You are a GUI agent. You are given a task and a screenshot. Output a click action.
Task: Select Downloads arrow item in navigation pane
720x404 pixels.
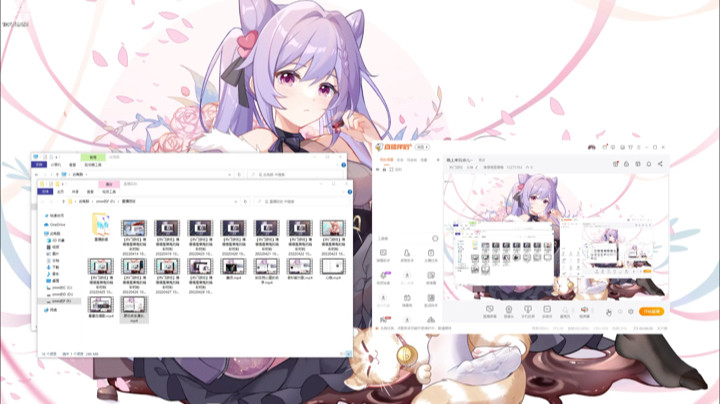[x=53, y=267]
